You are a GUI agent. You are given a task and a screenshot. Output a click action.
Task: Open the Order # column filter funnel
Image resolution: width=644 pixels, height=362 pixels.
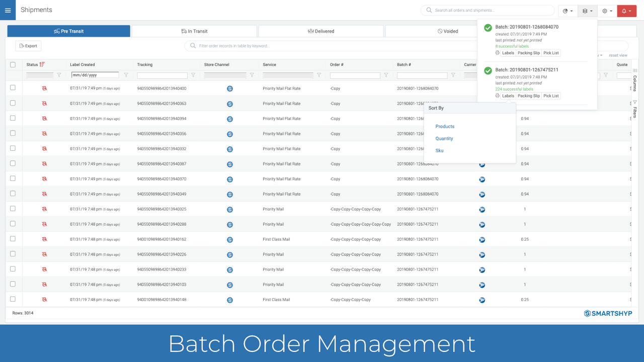click(x=385, y=75)
